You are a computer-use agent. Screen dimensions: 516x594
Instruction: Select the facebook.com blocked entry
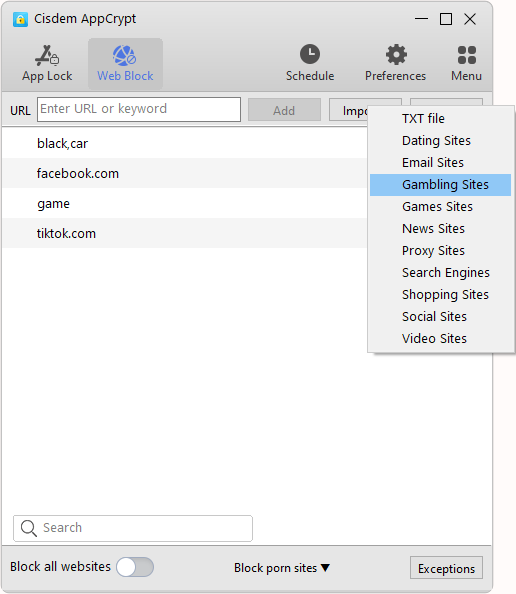185,174
